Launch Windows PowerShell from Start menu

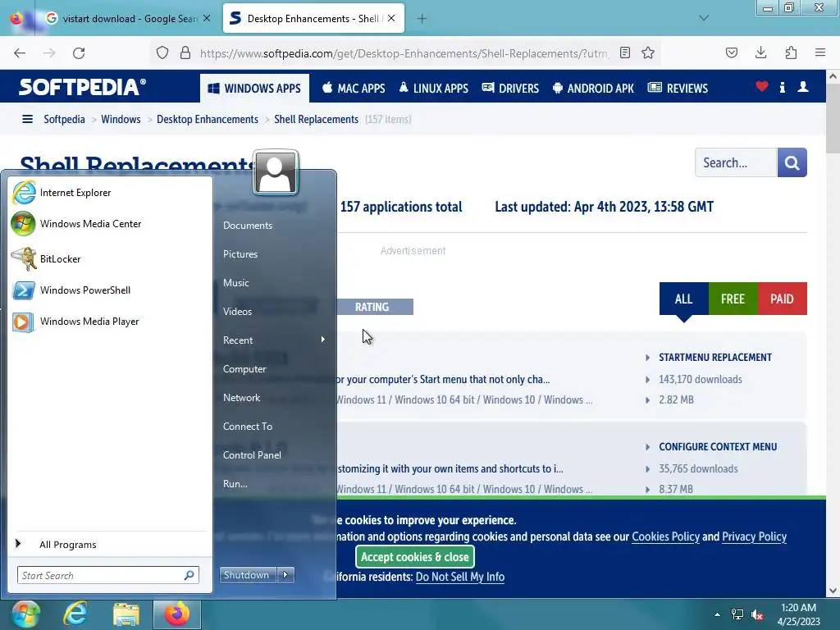[71, 290]
